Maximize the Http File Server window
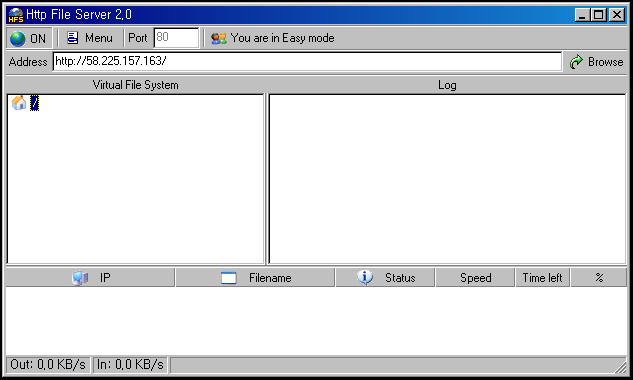Screen dimensions: 633x380 coord(598,15)
